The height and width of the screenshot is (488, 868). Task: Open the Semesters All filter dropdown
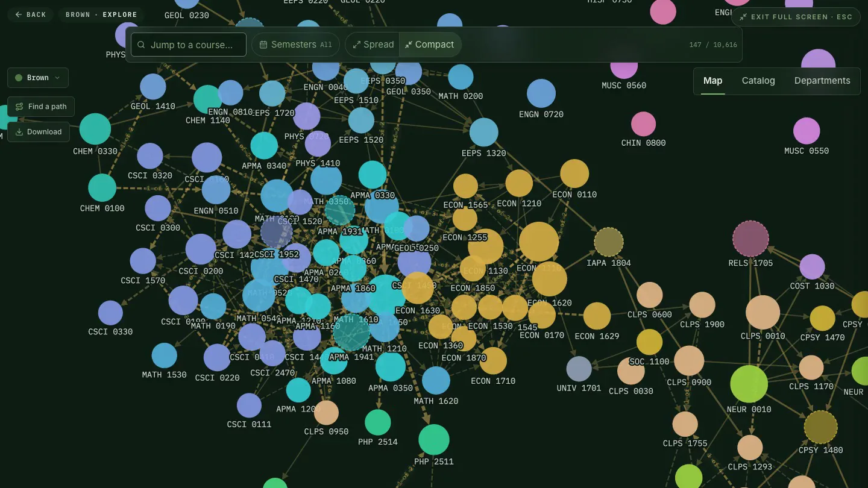click(295, 45)
